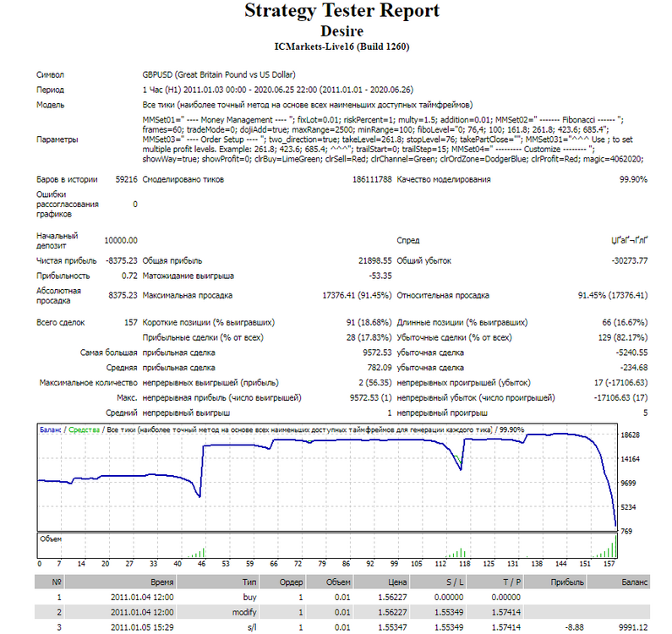Click chart Y-axis value 769
Screen dimensions: 672x634
[x=626, y=531]
